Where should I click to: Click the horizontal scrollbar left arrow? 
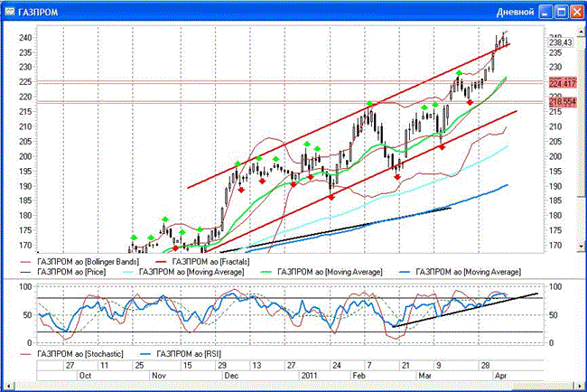tap(9, 386)
